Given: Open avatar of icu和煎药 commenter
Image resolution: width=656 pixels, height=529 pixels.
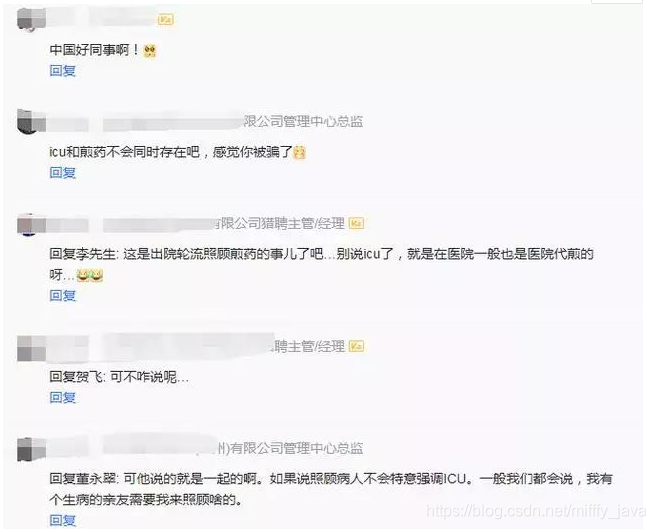Looking at the screenshot, I should click(31, 122).
